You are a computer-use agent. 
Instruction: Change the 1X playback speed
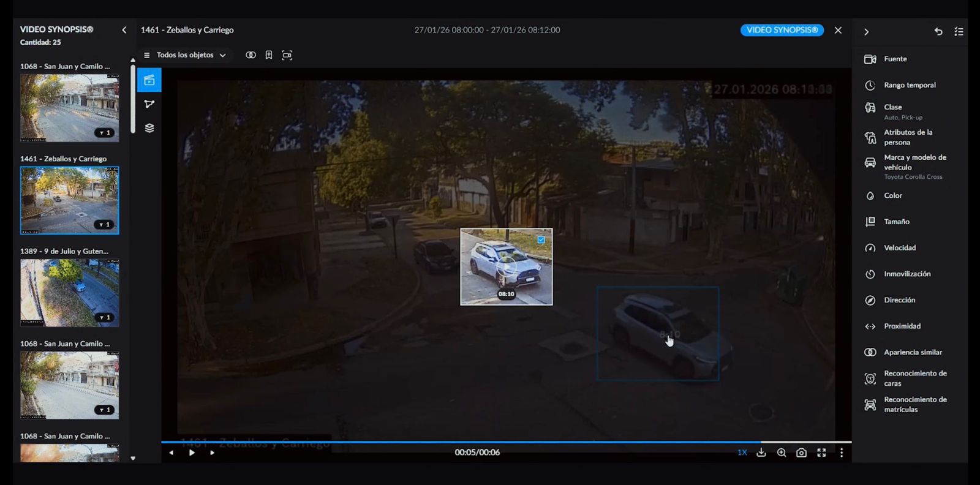(x=742, y=453)
